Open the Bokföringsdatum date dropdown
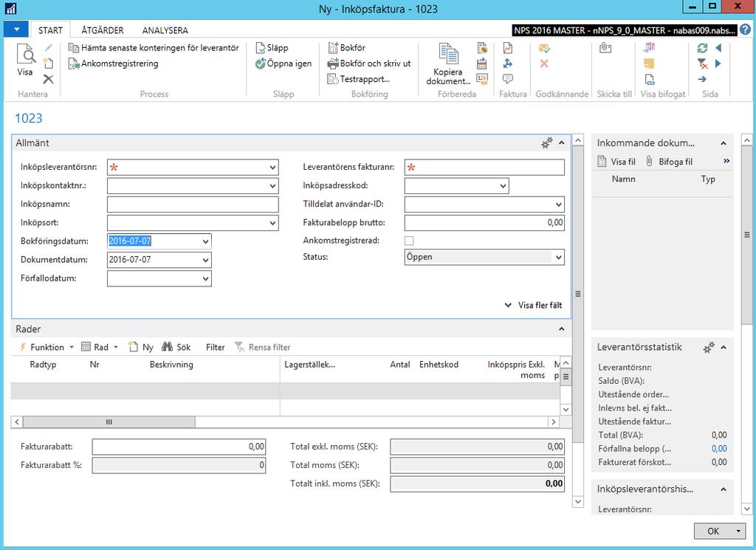The height and width of the screenshot is (550, 756). tap(206, 241)
